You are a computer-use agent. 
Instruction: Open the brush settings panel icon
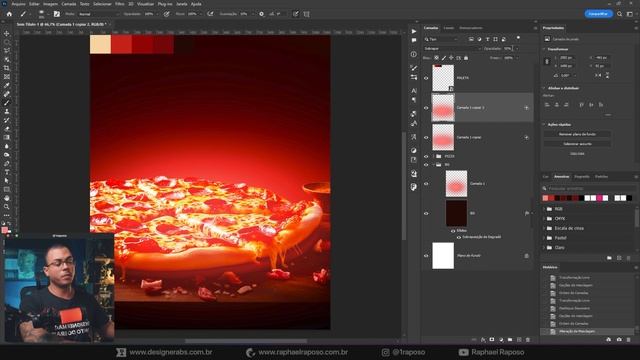pos(57,14)
